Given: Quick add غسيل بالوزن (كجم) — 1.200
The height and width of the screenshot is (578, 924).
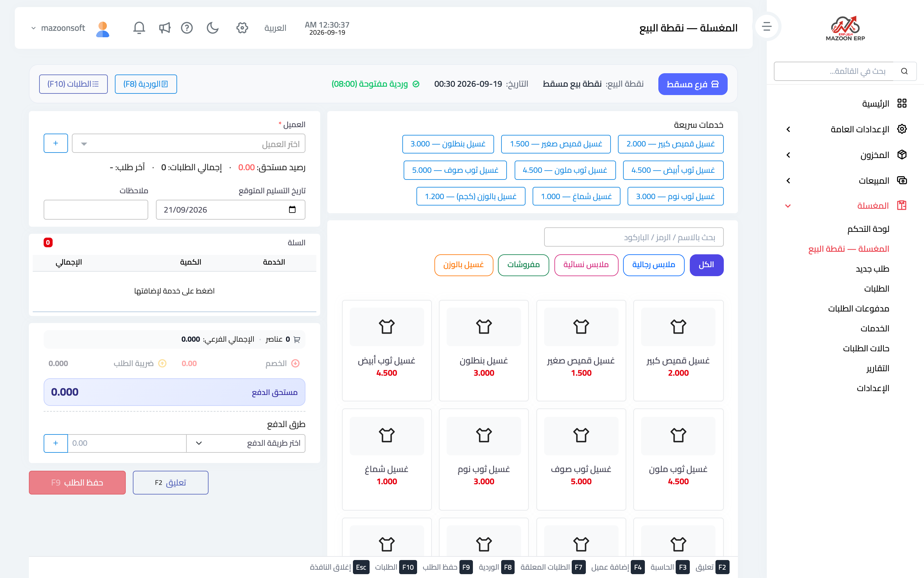Looking at the screenshot, I should tap(471, 196).
